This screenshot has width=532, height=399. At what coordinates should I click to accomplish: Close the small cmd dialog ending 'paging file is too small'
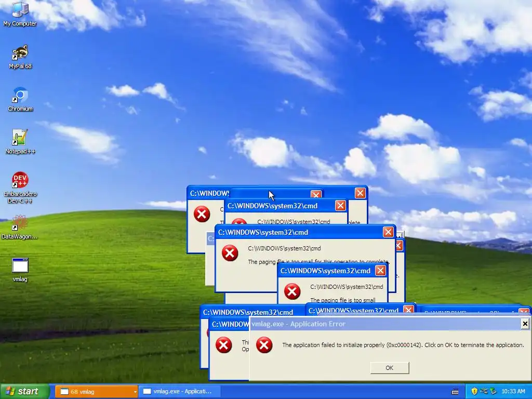coord(380,270)
